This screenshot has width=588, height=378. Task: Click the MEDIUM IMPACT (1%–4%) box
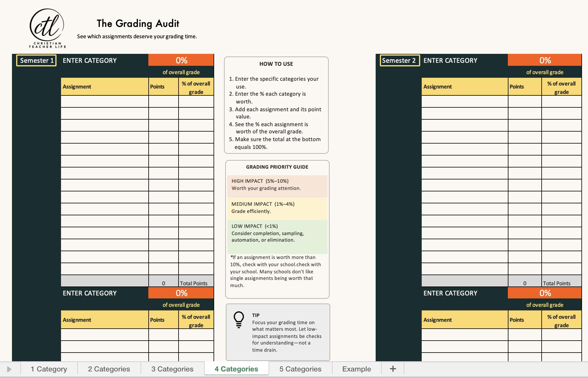click(277, 208)
